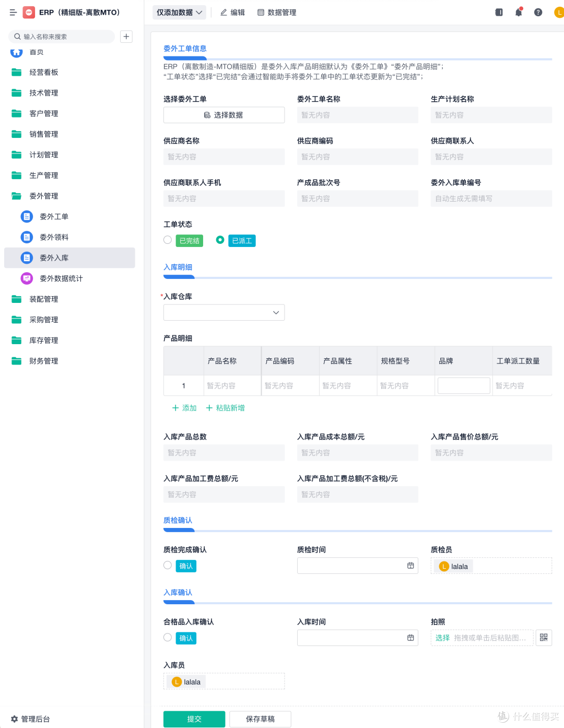Open the 仅添加数据 dropdown
The height and width of the screenshot is (728, 564).
pyautogui.click(x=179, y=13)
